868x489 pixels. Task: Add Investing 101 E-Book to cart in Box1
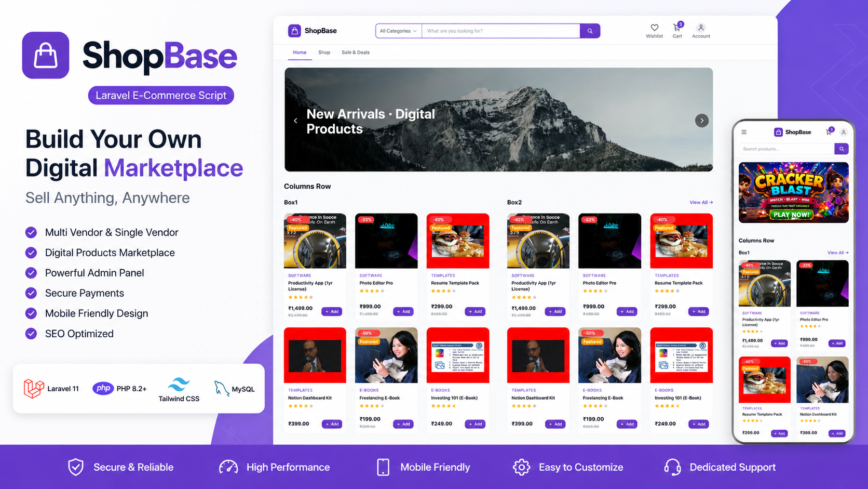tap(475, 424)
